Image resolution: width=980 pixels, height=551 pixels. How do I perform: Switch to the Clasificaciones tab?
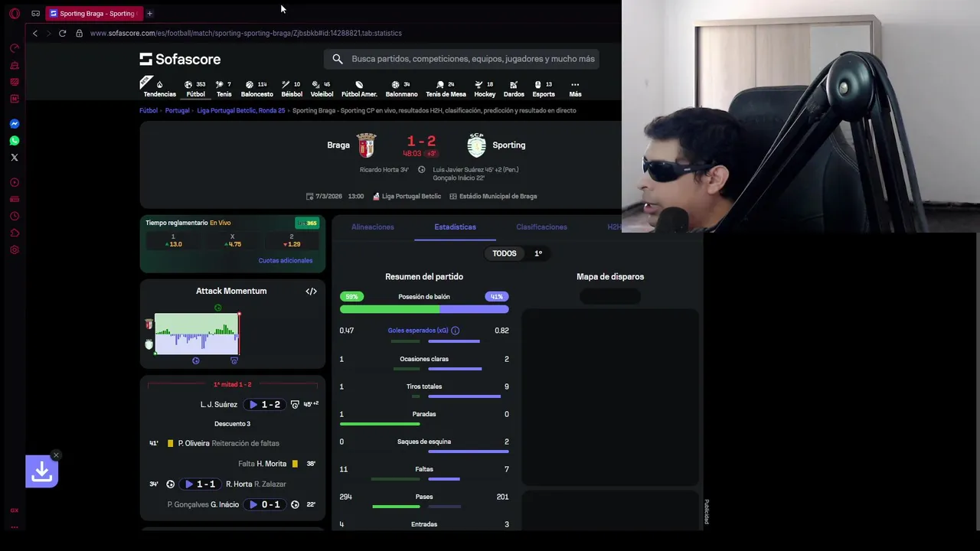coord(541,227)
